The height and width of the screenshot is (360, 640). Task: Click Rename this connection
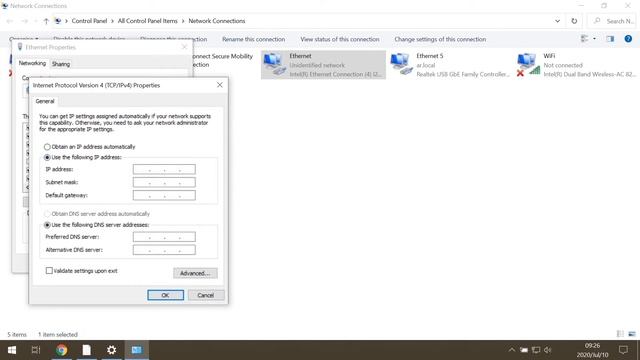click(253, 39)
